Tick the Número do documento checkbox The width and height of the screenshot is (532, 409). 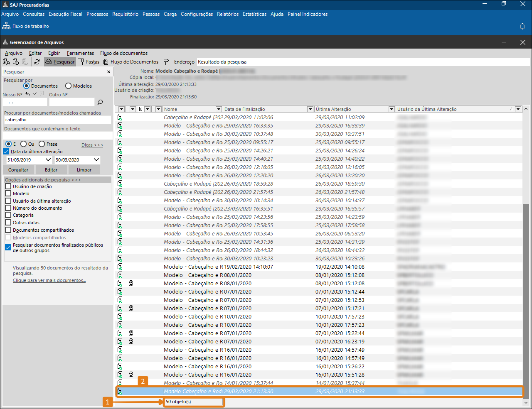point(8,208)
